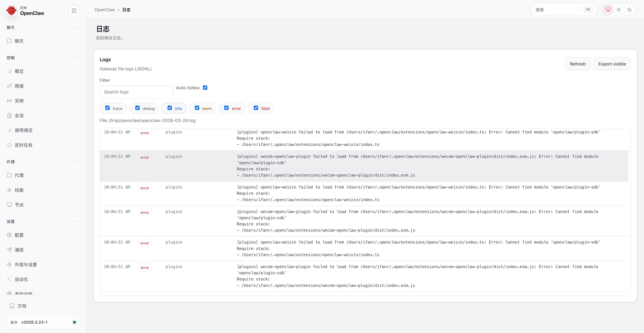Collapse the 控制 sidebar section
This screenshot has width=644, height=333.
[77, 58]
